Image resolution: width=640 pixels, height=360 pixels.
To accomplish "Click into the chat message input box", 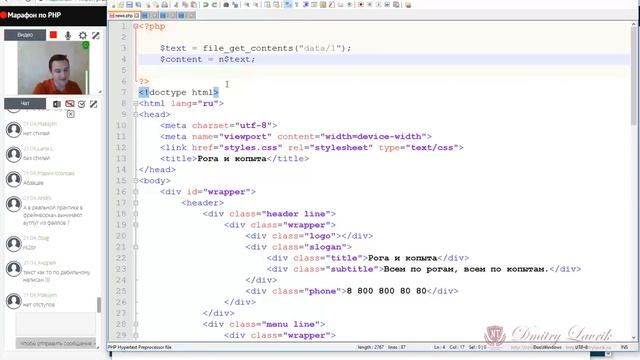I will coord(56,324).
